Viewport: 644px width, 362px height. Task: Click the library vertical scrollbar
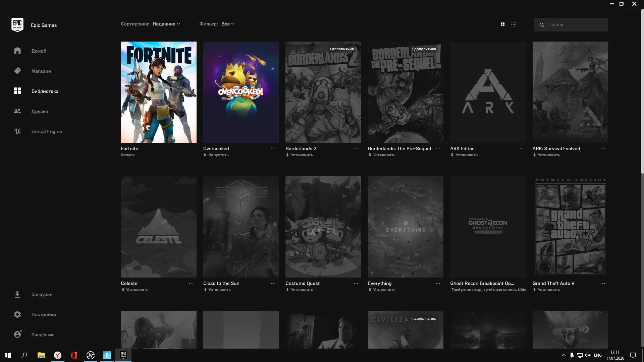[x=642, y=90]
